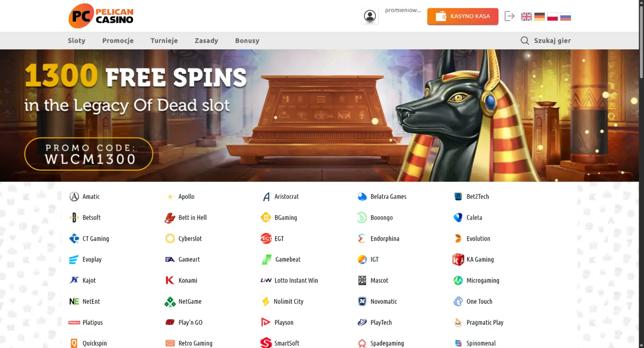Open the Nolimit City provider link
The image size is (644, 348).
tap(282, 301)
